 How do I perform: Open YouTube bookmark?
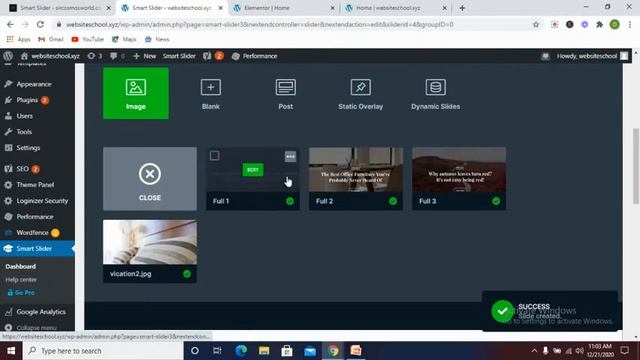tap(88, 39)
